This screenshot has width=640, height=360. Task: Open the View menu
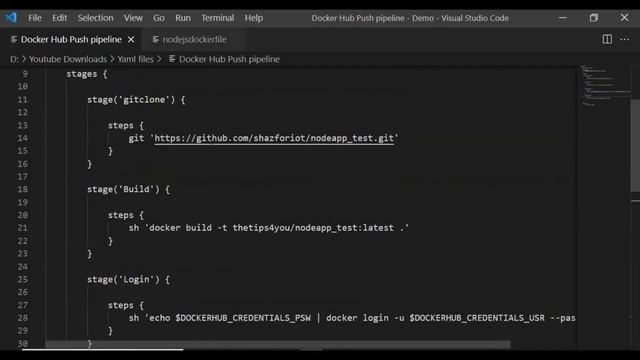click(x=133, y=18)
